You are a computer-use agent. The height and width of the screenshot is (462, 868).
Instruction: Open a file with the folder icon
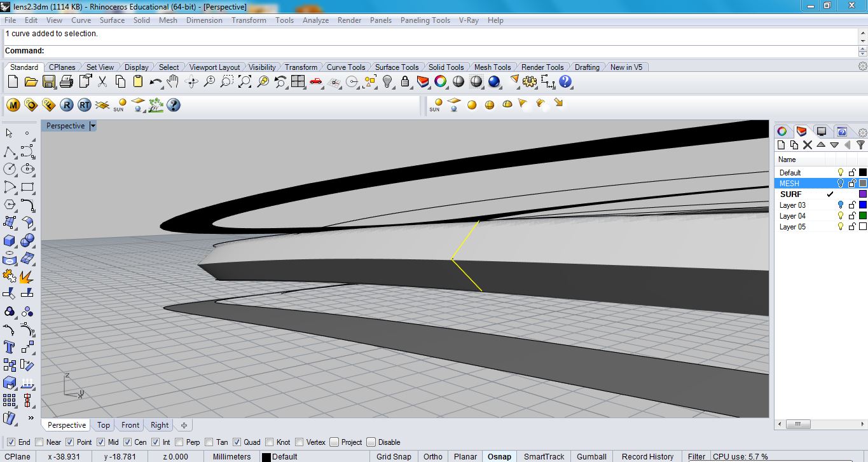[x=31, y=82]
